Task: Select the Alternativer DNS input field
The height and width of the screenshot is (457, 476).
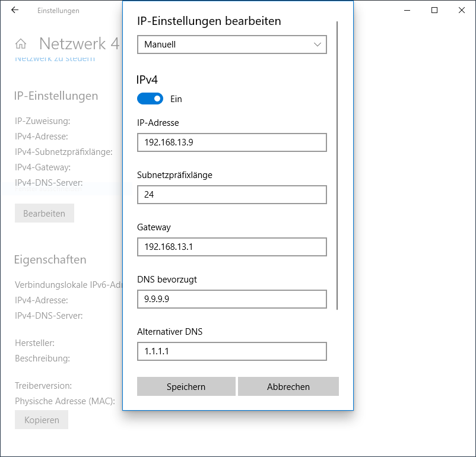Action: (231, 351)
